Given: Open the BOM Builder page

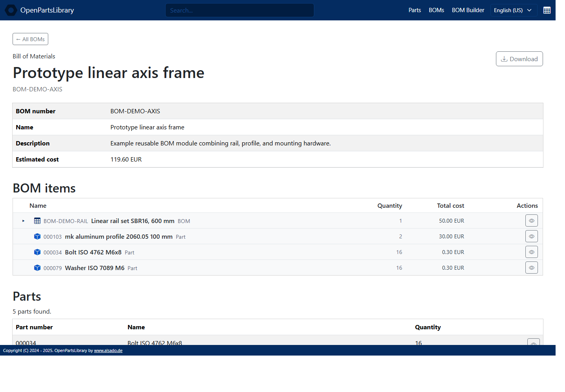Looking at the screenshot, I should coord(468,10).
